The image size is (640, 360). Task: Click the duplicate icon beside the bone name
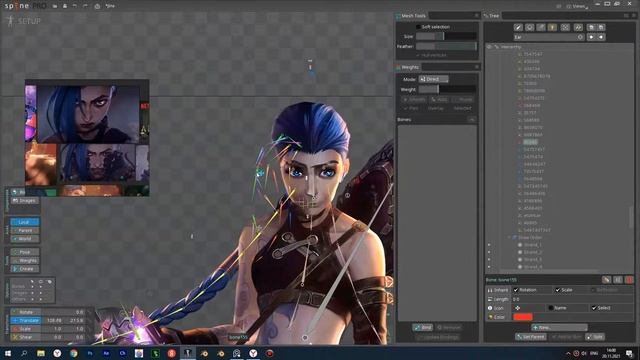pos(618,280)
